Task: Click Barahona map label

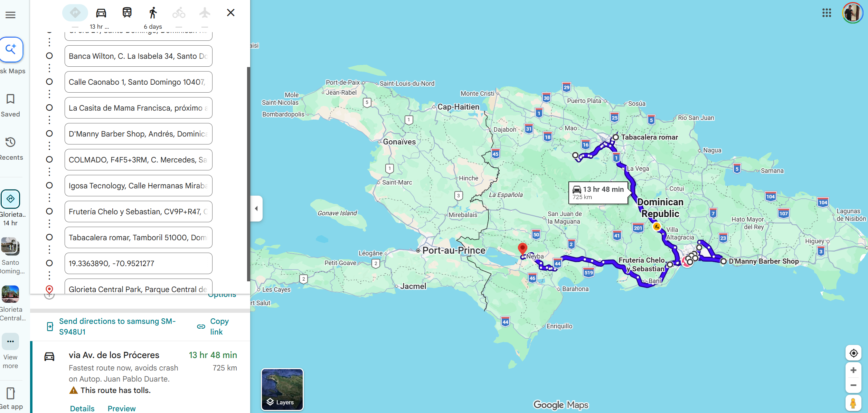Action: [x=575, y=289]
